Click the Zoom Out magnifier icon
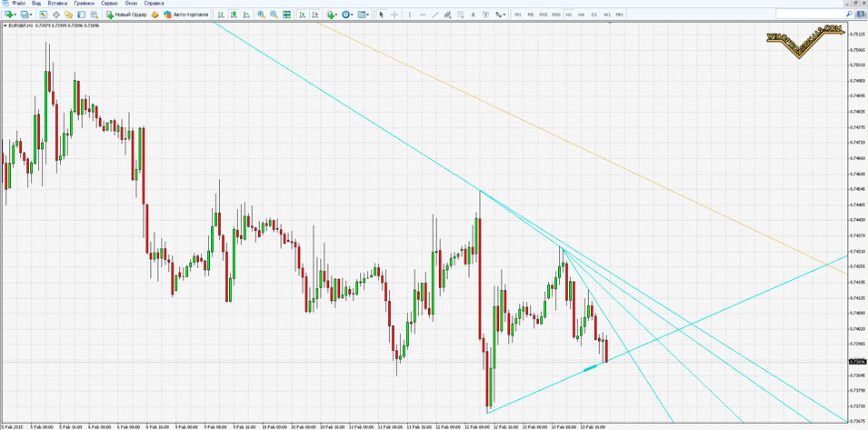 [x=274, y=15]
